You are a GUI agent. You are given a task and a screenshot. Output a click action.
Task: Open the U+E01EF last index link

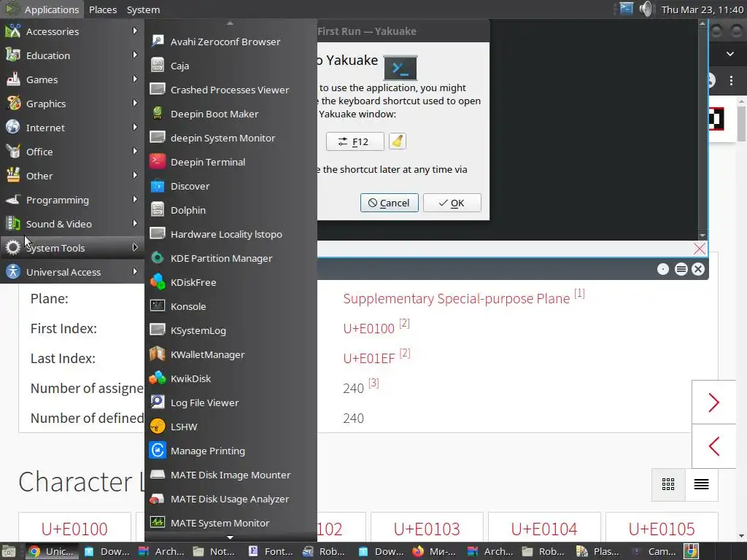click(x=368, y=358)
